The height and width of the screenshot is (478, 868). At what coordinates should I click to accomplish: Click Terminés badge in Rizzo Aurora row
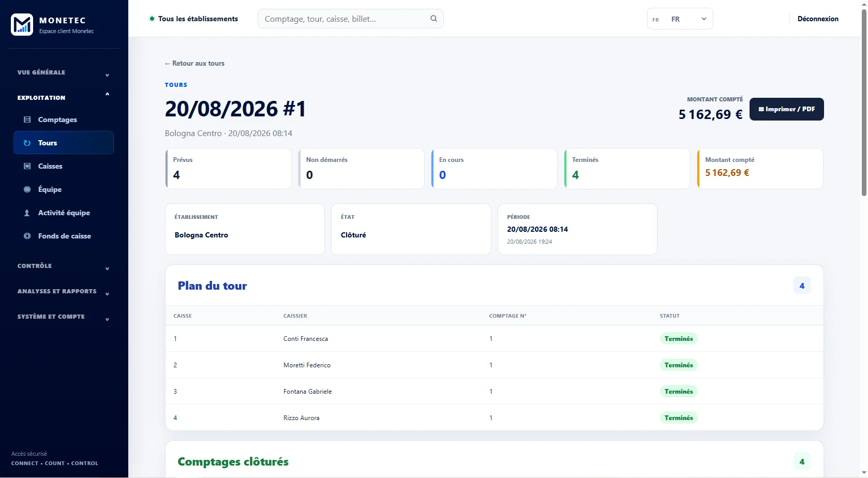679,418
